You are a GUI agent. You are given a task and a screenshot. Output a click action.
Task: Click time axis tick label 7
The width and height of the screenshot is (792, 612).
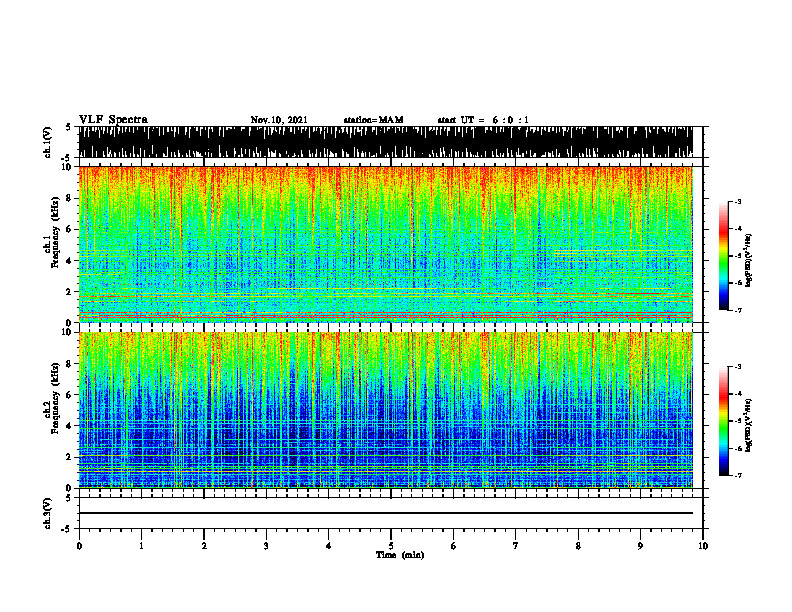coord(516,546)
